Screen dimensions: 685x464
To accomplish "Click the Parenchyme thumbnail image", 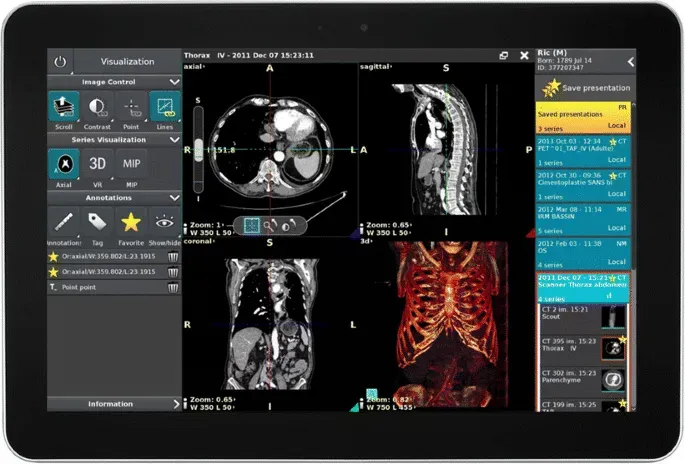I will 613,380.
